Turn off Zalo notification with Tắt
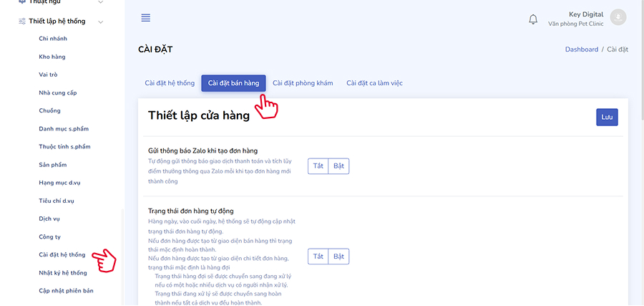 point(318,166)
